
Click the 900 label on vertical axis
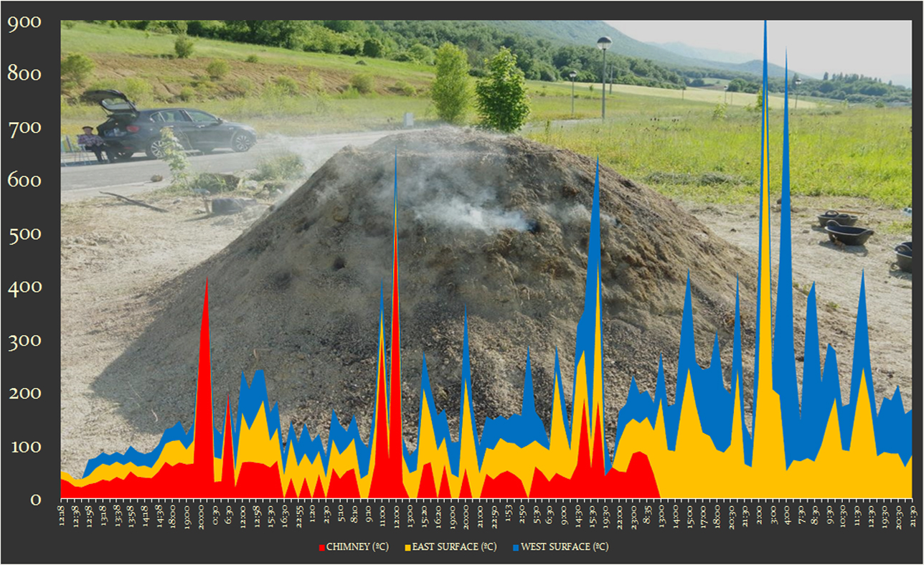24,22
